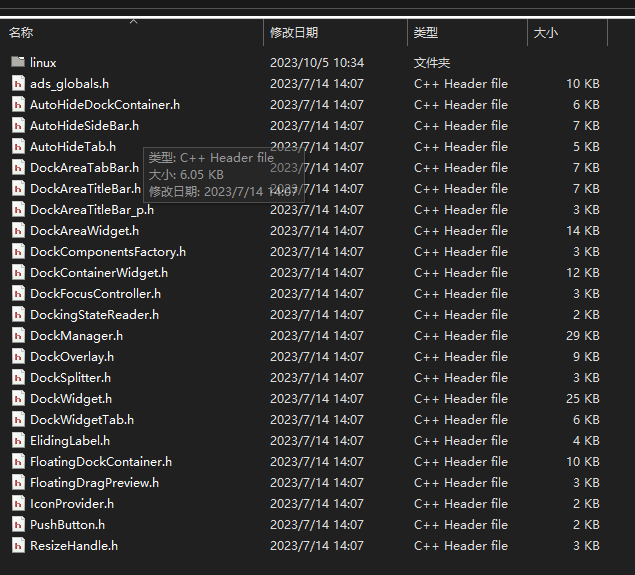Select file name DockAreaWidget.h

(84, 231)
